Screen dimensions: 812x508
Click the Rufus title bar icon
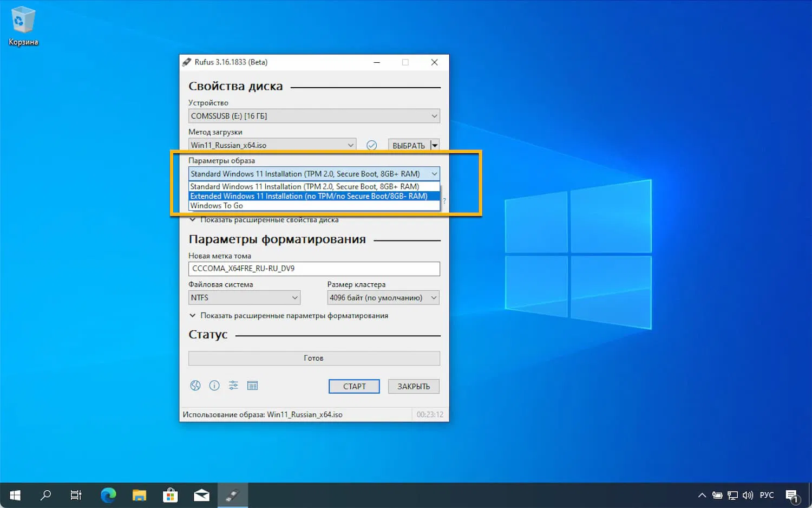pos(187,62)
